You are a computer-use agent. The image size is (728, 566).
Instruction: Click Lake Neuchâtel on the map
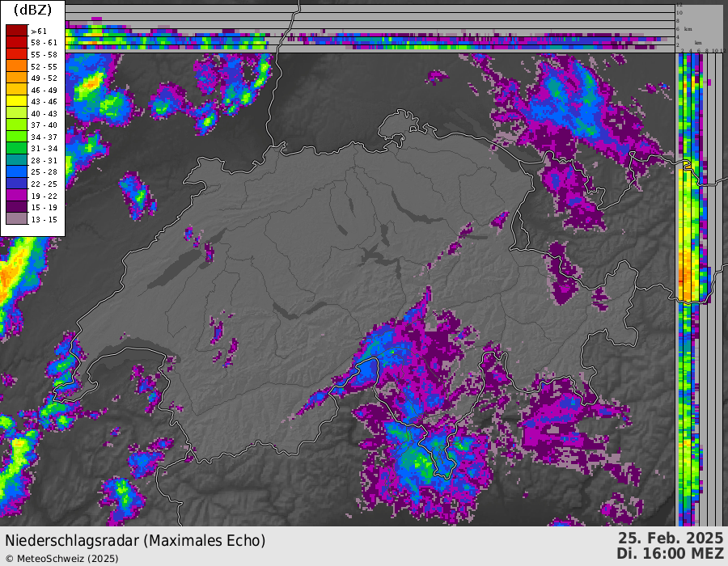(x=172, y=268)
